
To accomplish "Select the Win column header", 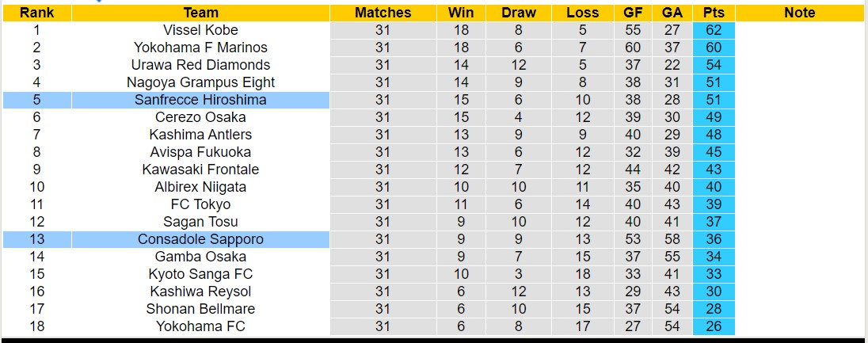I will click(x=461, y=13).
